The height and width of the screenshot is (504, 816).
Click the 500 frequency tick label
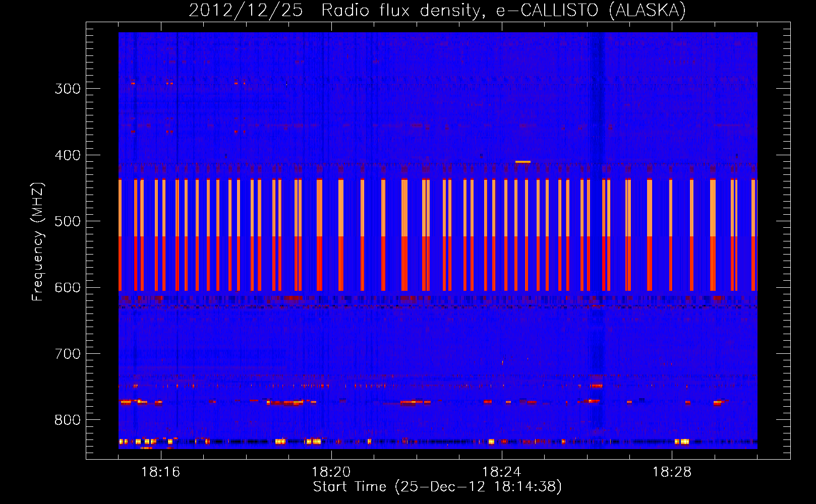(x=68, y=221)
